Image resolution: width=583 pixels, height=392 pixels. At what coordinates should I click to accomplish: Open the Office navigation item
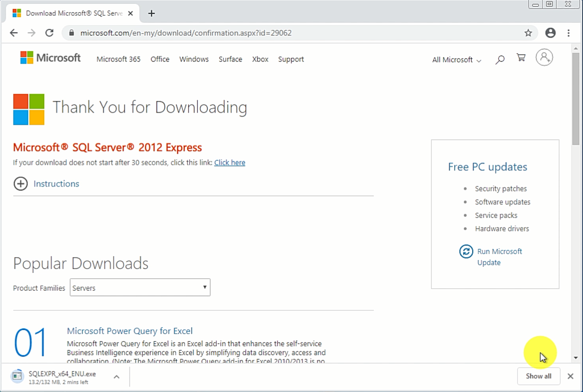pyautogui.click(x=160, y=59)
